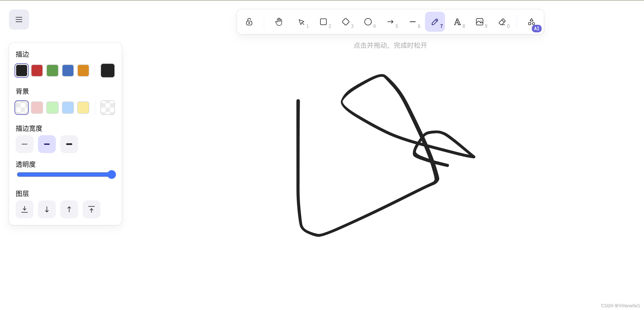
Task: Activate the Eraser tool
Action: pos(502,22)
